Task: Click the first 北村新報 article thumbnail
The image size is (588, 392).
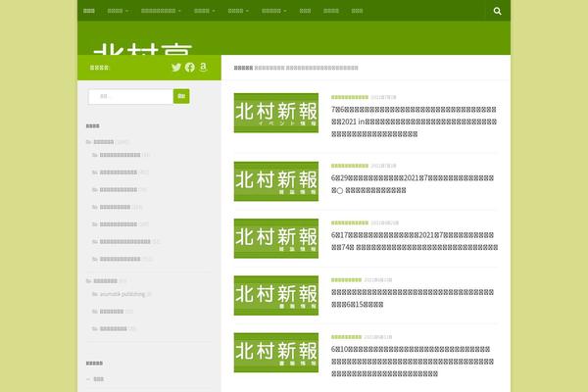Action: pos(276,113)
